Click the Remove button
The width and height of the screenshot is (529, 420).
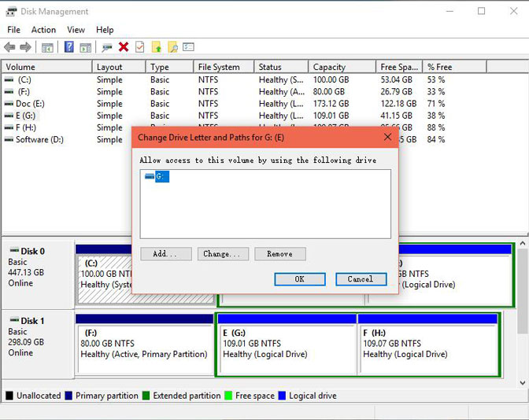[x=280, y=254]
